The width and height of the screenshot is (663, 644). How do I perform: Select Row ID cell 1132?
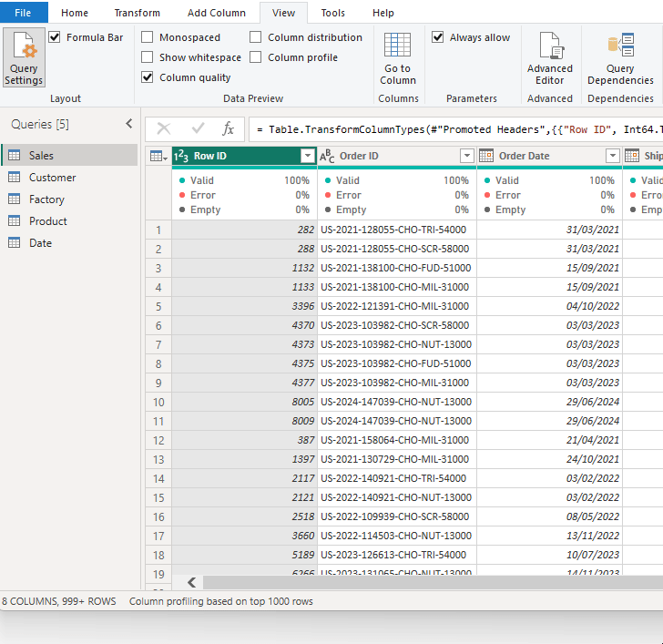coord(244,268)
